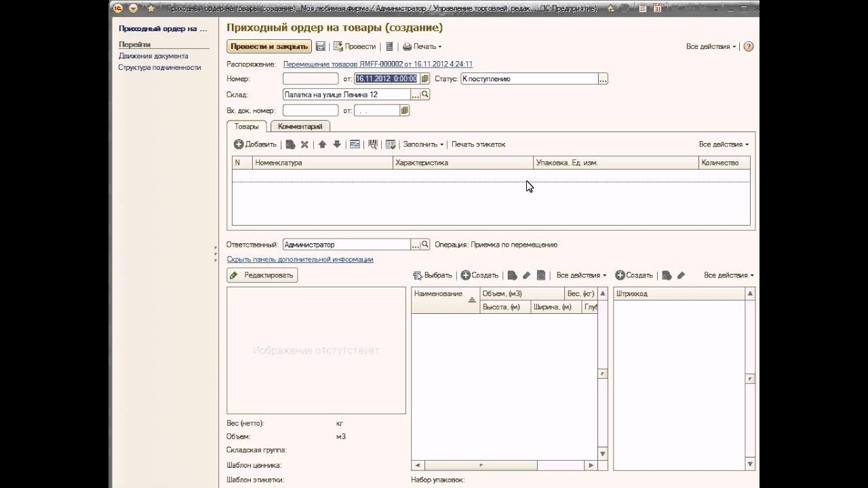
Task: Click the Провести и закрыть button
Action: pos(269,47)
